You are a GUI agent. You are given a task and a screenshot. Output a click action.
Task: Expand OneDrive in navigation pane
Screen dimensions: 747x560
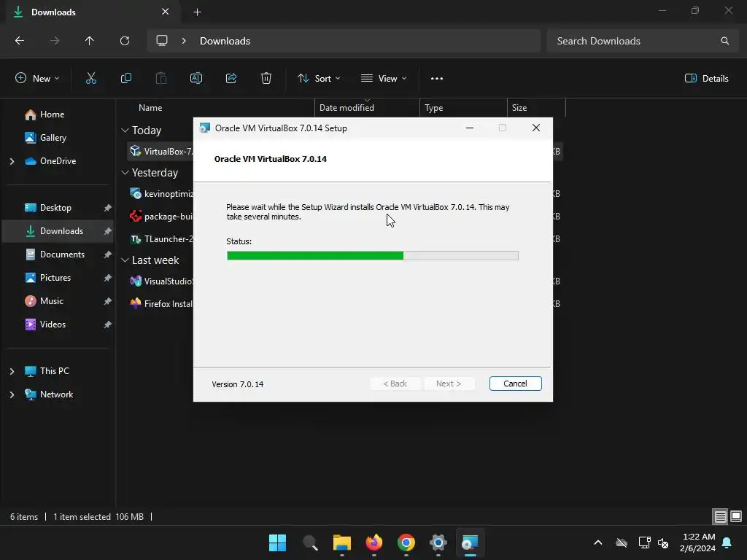pos(12,161)
